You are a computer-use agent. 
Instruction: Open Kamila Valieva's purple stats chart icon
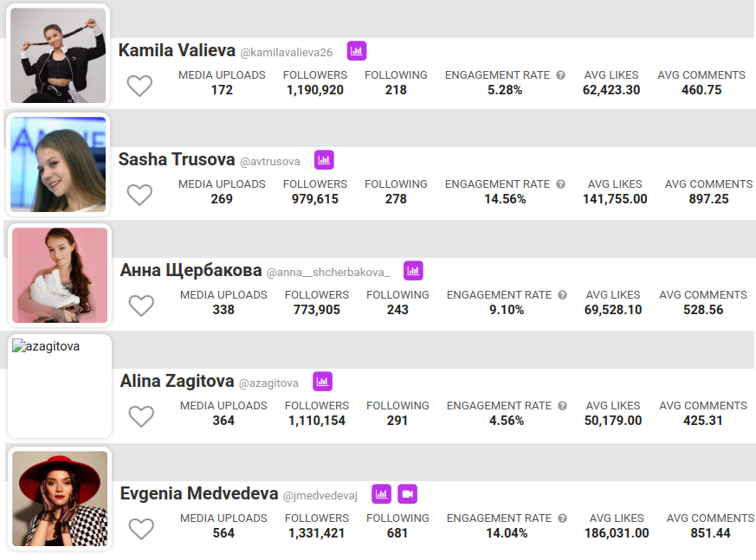pos(357,51)
